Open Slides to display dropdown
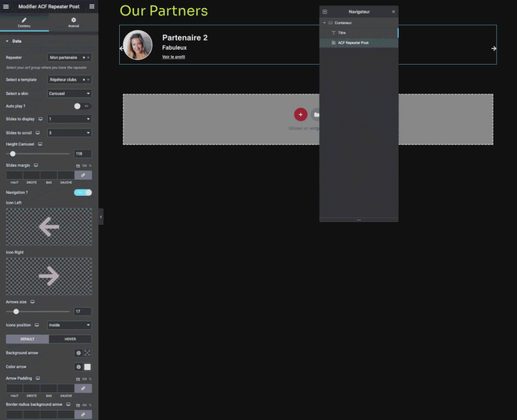Screen dimensions: 517x420 (69, 118)
